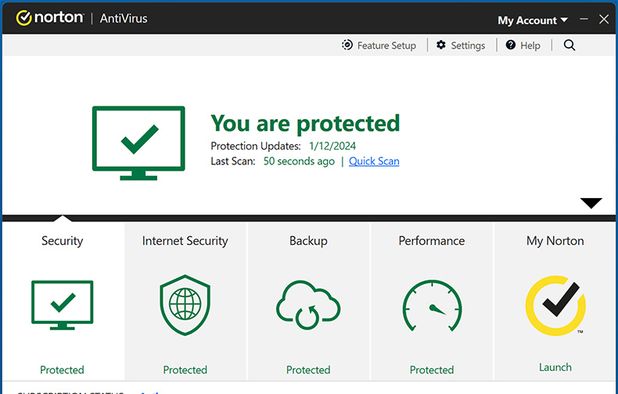618x394 pixels.
Task: Click Protected status under Internet Security
Action: 185,370
